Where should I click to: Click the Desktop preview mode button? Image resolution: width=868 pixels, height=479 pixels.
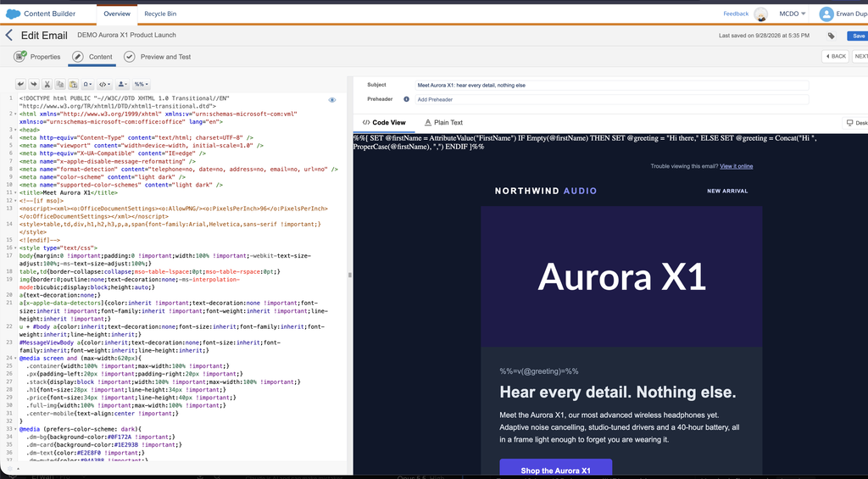click(855, 123)
